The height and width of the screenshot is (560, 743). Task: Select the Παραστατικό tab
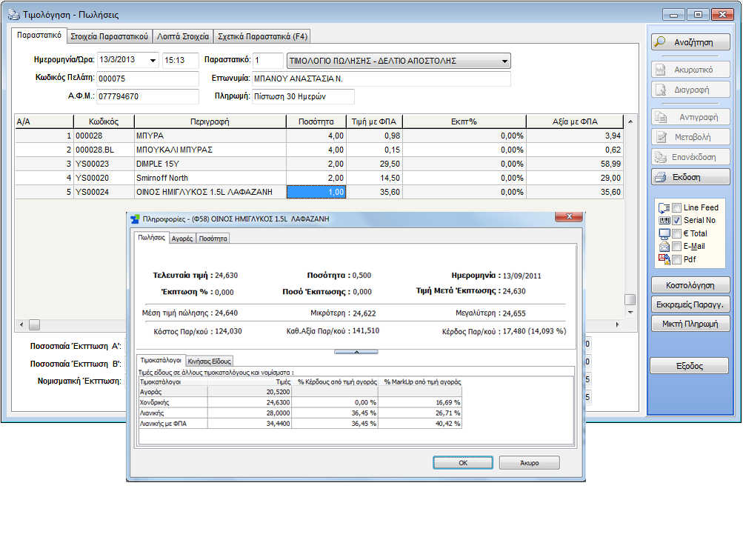click(39, 35)
